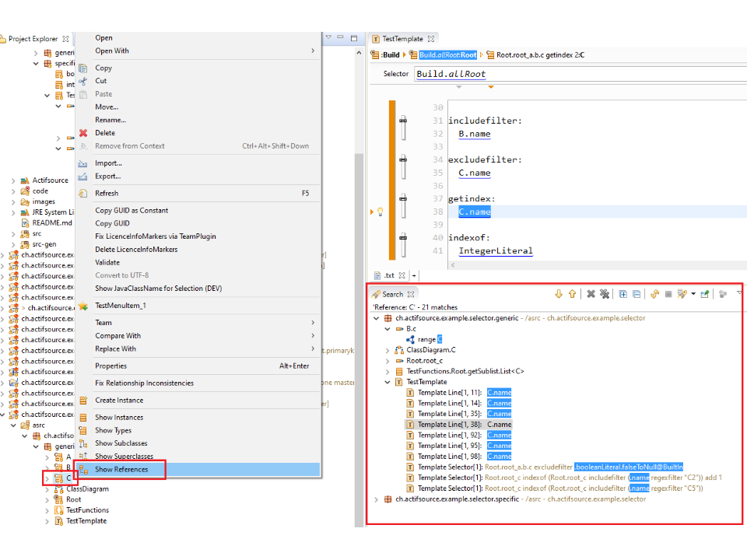
Task: Click Show Next Match arrow in Search
Action: click(x=558, y=294)
